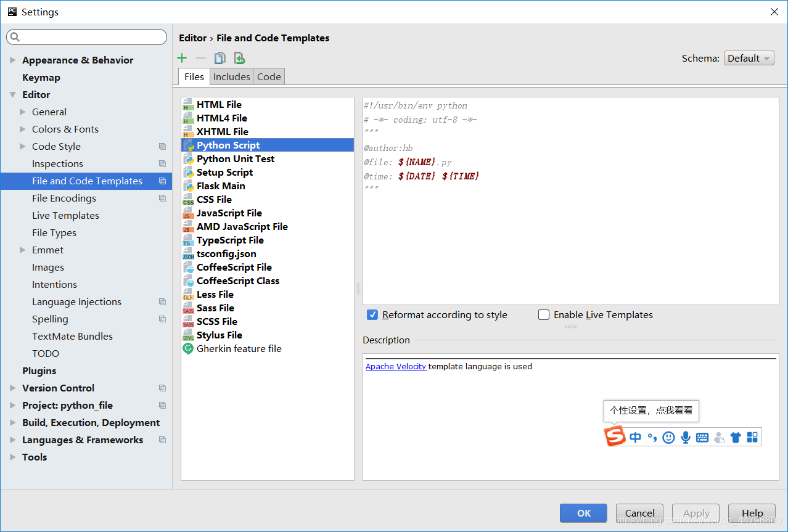Expand Languages & Frameworks section
The width and height of the screenshot is (788, 532).
pos(13,440)
